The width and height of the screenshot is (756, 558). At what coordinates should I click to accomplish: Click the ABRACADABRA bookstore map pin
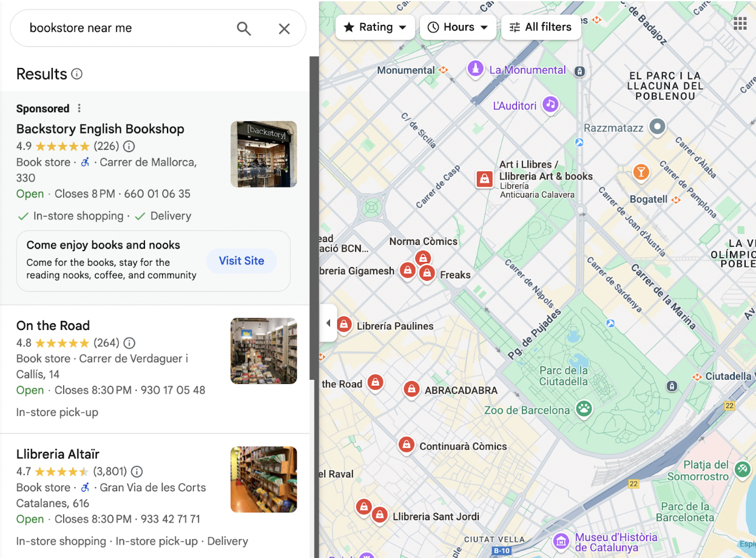tap(412, 389)
